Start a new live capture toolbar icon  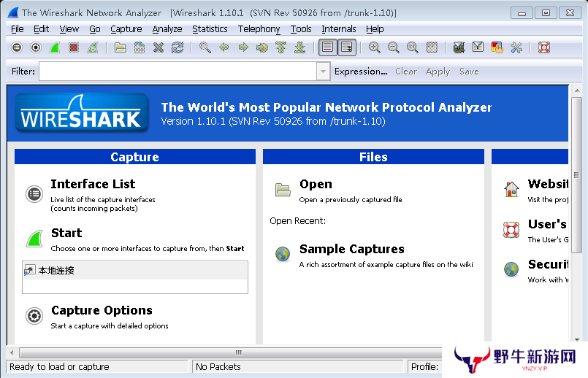point(55,47)
